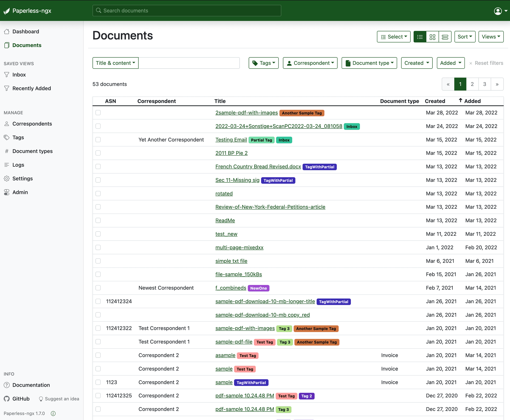
Task: Select the checkbox for ReadMe document
Action: [98, 220]
